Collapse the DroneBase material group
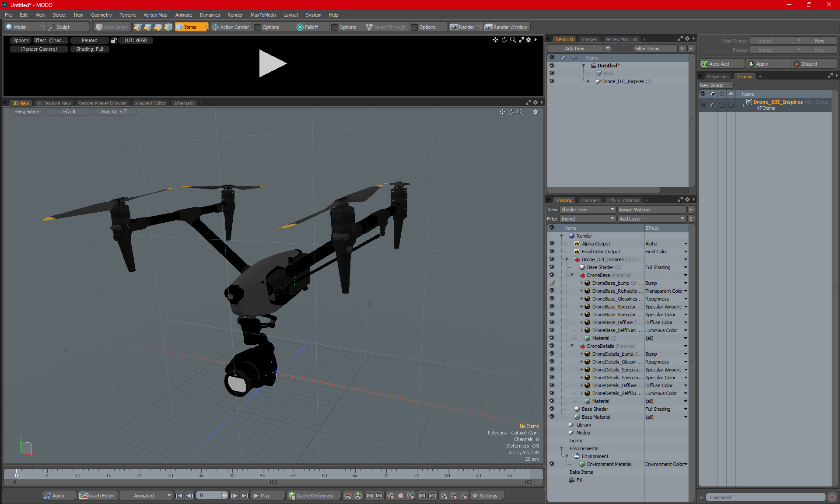Screen dimensions: 840x504 coord(572,275)
